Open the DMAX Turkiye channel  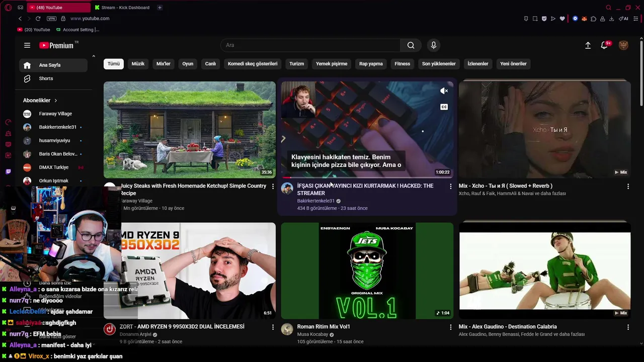[53, 167]
